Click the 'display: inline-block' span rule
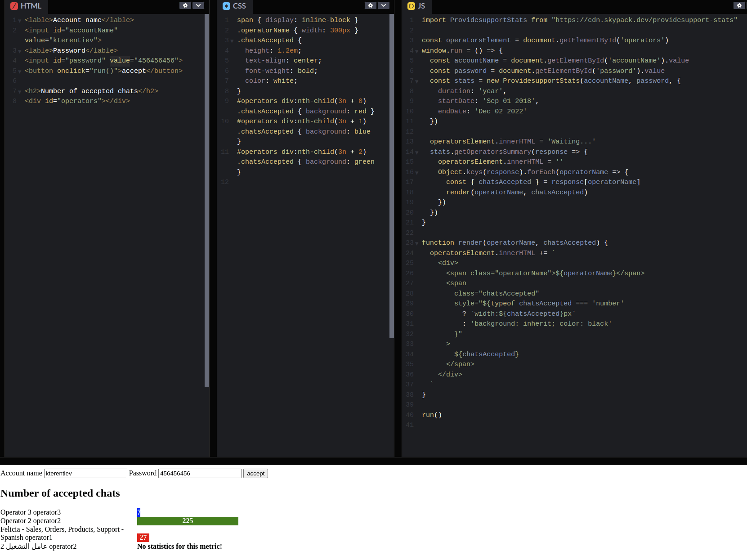The width and height of the screenshot is (747, 560). click(297, 20)
